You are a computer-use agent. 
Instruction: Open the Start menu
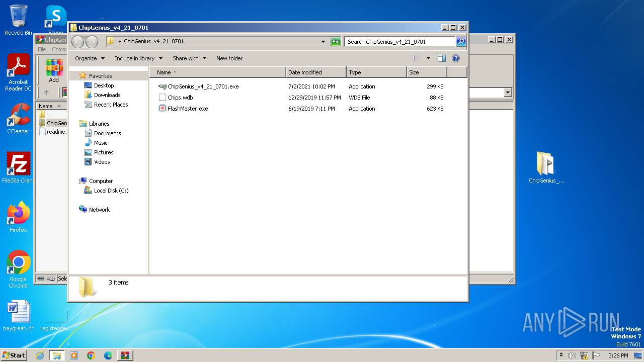tap(14, 355)
